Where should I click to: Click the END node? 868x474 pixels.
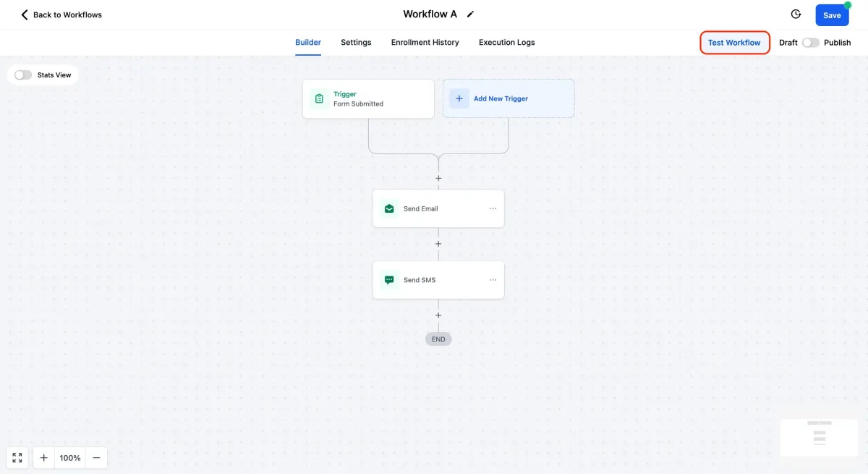pos(438,339)
